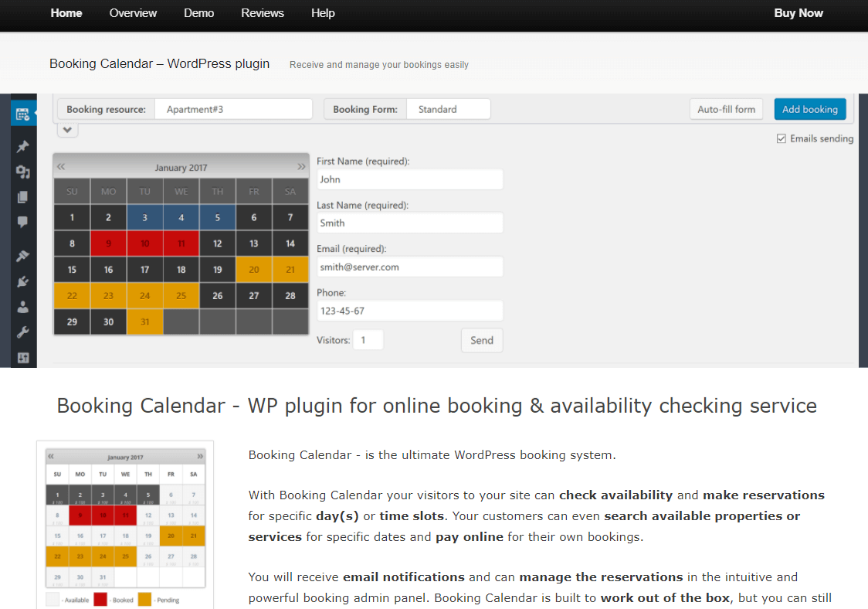The height and width of the screenshot is (609, 868).
Task: Click the red Booked legend swatch
Action: [100, 600]
